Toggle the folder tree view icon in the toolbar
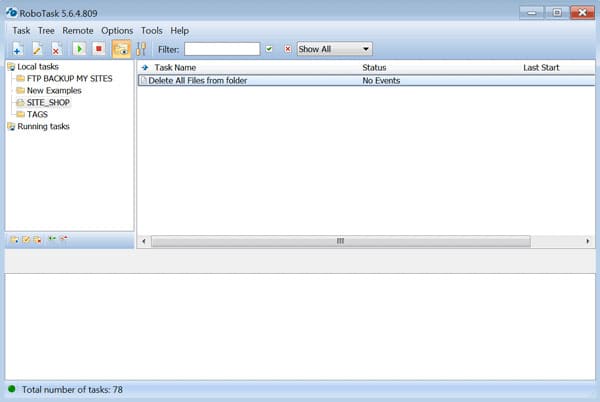 [x=121, y=49]
